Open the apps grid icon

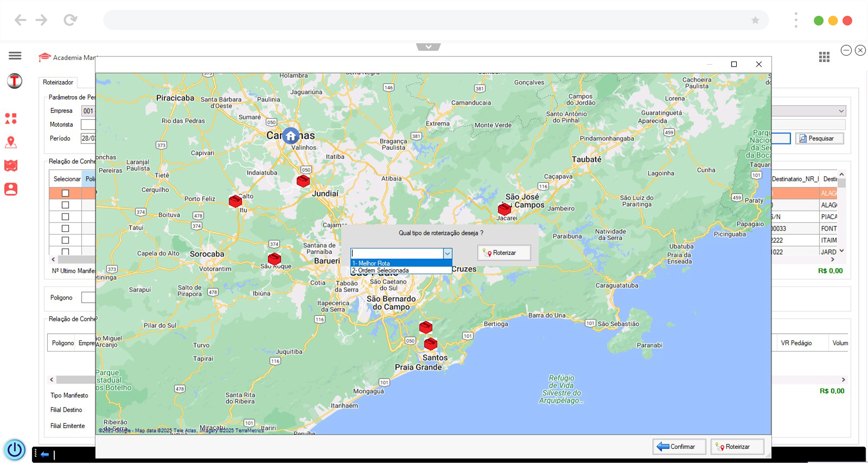pos(824,57)
